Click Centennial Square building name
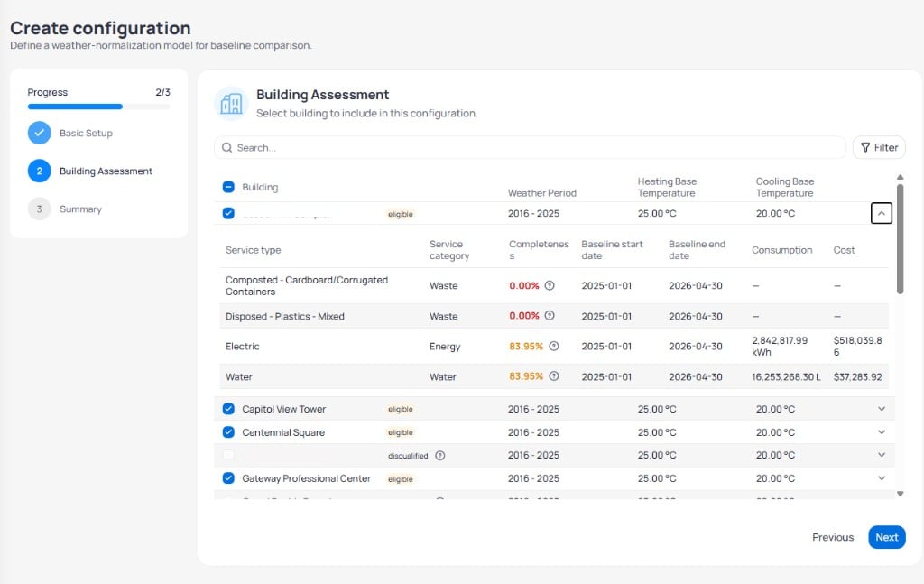 283,432
